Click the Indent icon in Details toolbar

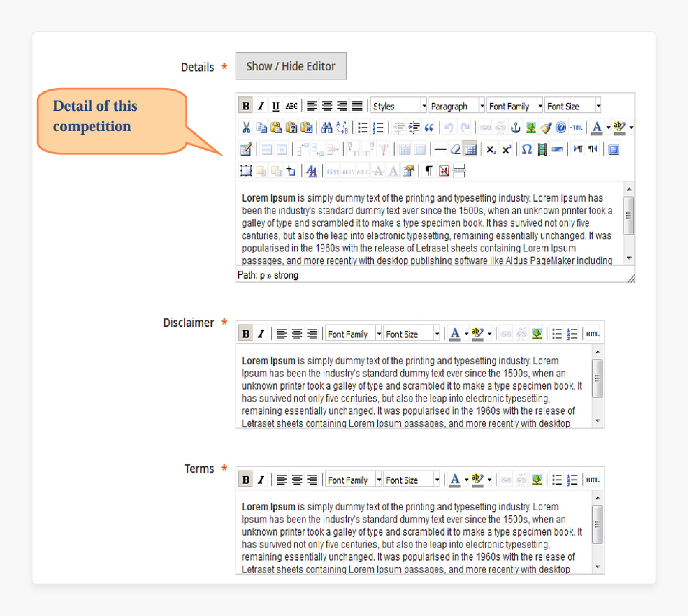[414, 128]
